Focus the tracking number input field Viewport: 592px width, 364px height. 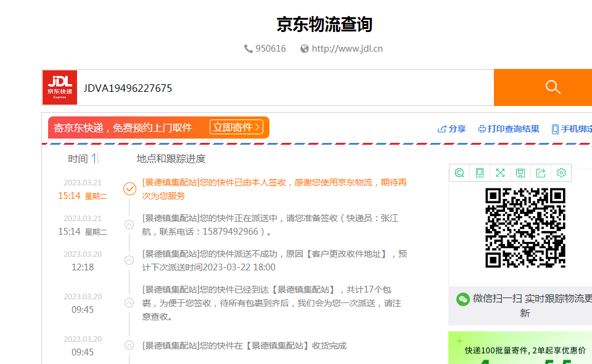(x=286, y=88)
